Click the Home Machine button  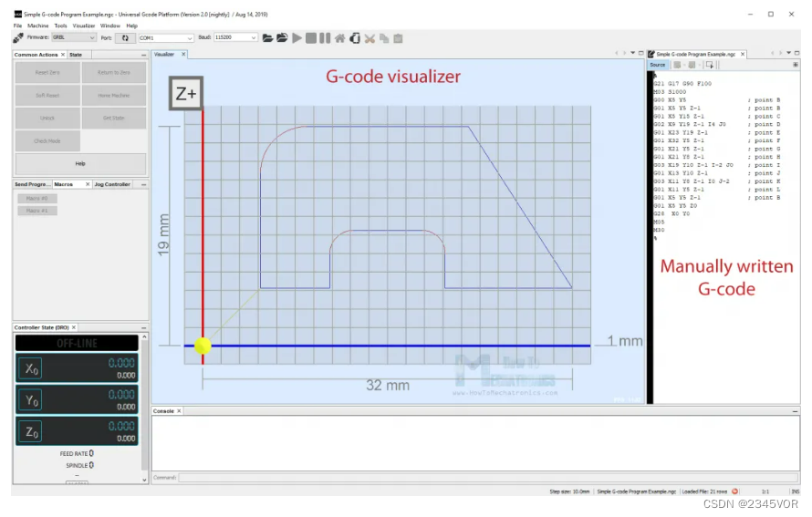click(114, 95)
